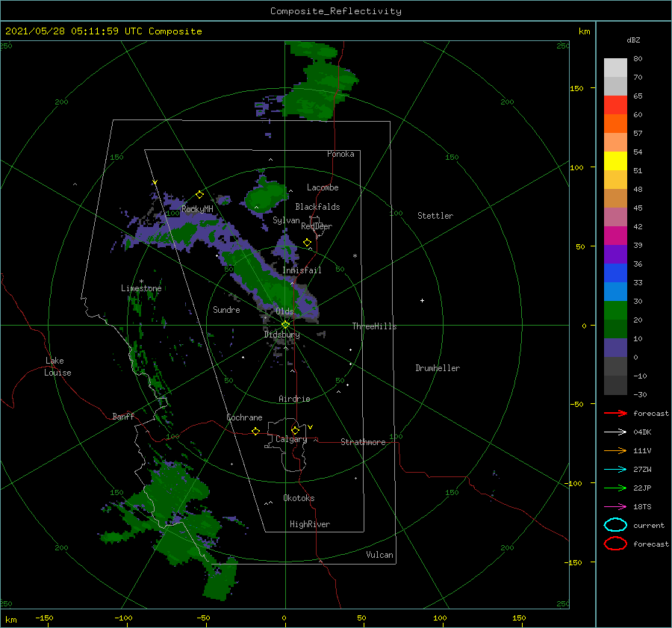Screen dimensions: 672x628
Task: Click the red forecast arrow in legend
Action: click(615, 413)
